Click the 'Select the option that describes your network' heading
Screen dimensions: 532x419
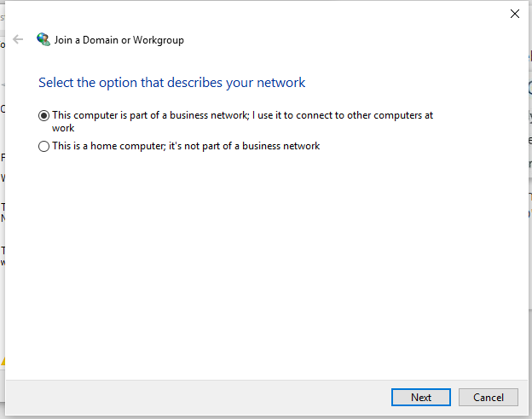172,83
